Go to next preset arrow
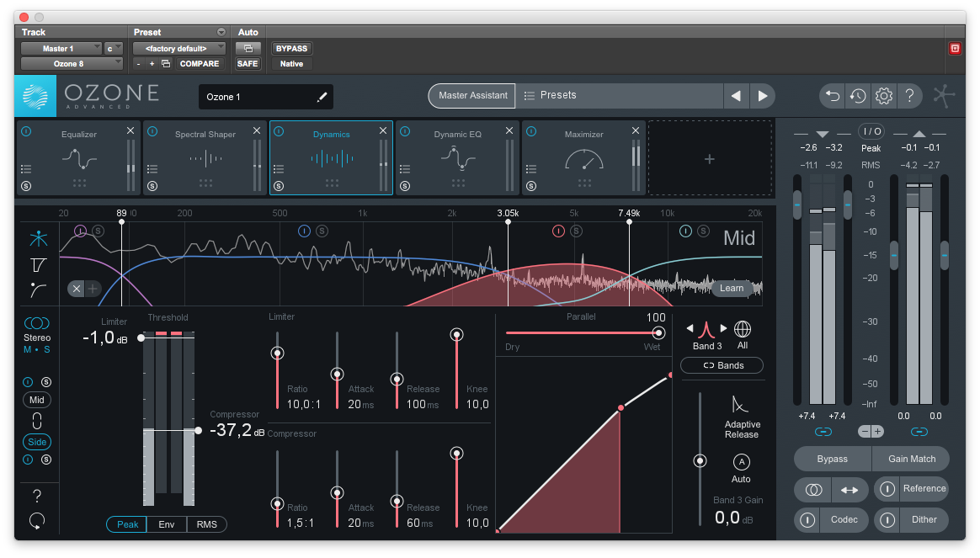The width and height of the screenshot is (980, 558). 763,96
